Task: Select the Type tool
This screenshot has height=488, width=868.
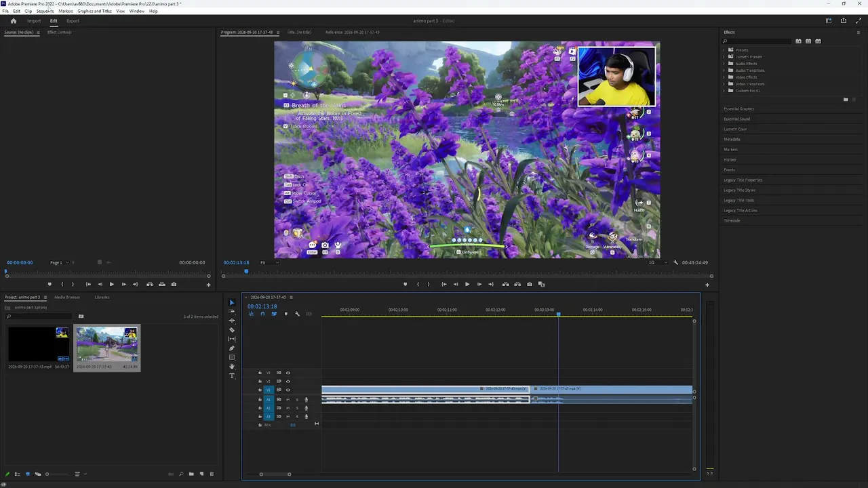Action: [232, 375]
